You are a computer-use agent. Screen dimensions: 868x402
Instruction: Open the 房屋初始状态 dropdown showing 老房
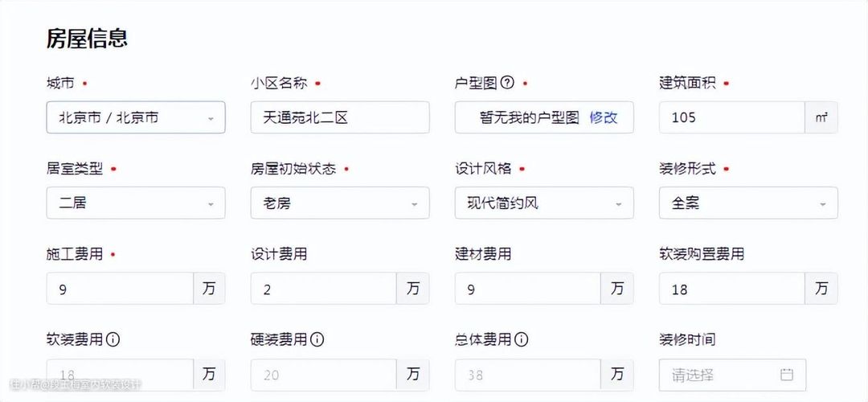(340, 203)
